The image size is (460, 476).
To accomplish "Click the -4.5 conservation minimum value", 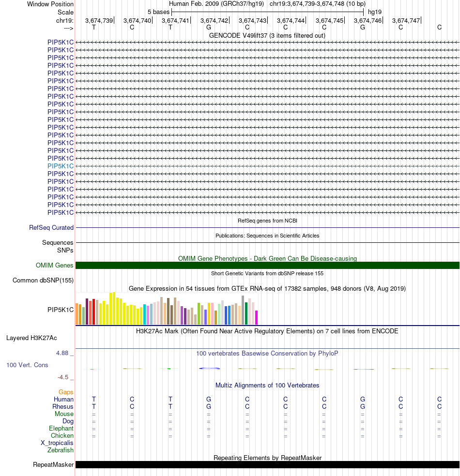I will pyautogui.click(x=63, y=377).
